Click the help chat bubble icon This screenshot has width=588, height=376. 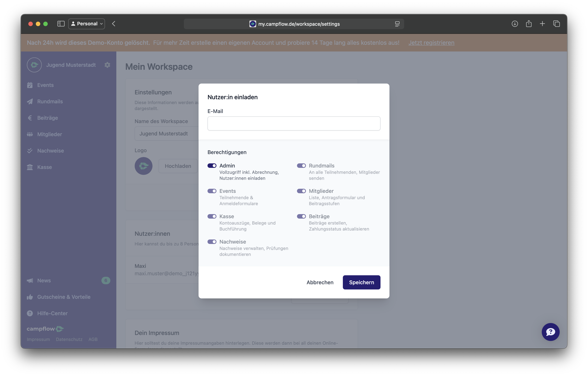click(x=550, y=332)
